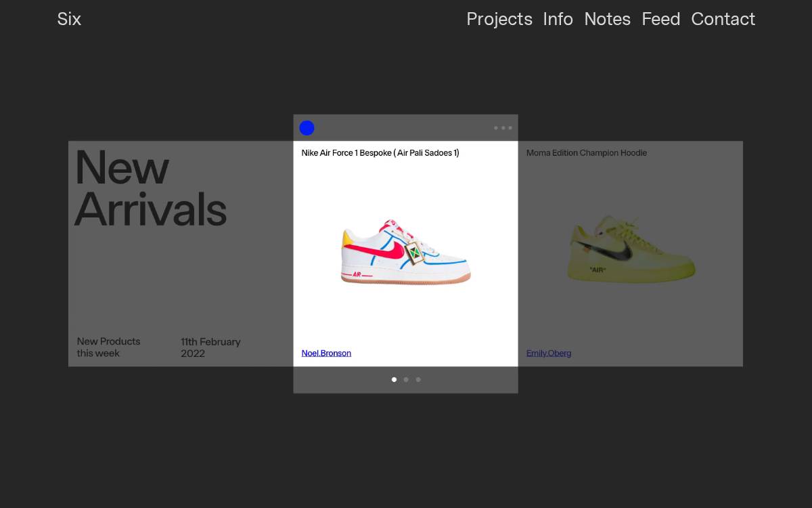Select the colorful Air Force 1 sneaker image

[405, 252]
